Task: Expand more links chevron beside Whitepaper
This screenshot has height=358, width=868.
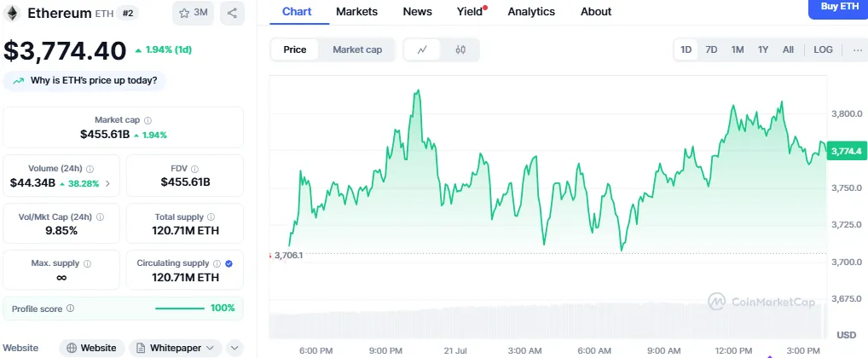Action: coord(234,348)
